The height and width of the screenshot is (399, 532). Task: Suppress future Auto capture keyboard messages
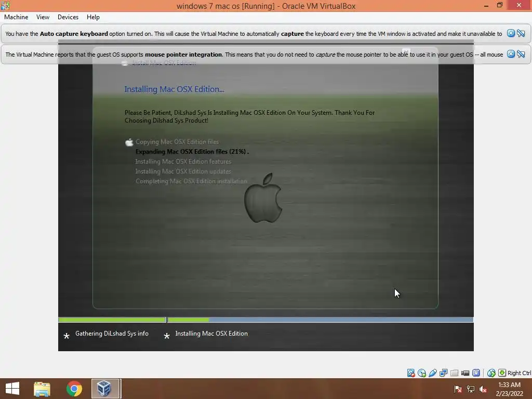(521, 33)
